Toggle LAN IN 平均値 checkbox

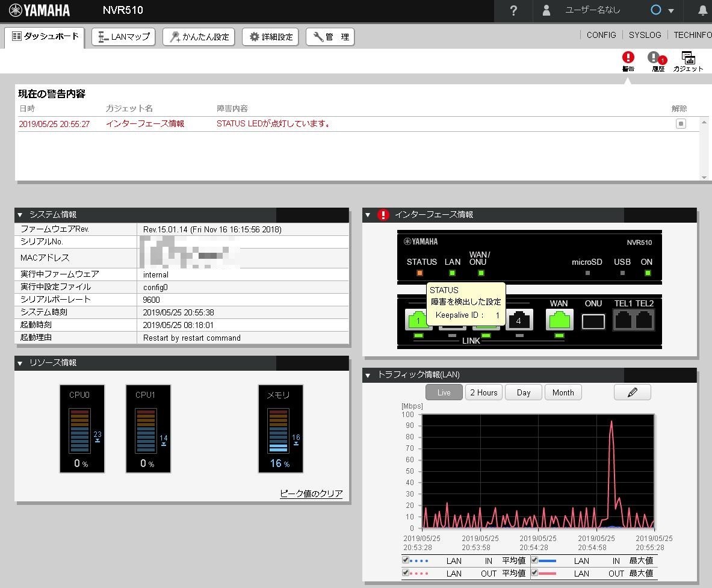tap(406, 560)
